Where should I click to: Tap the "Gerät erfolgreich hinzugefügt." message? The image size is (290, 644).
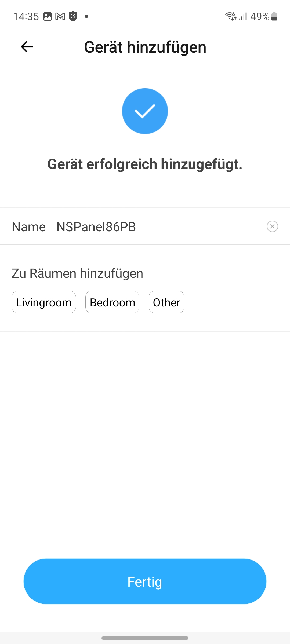145,164
